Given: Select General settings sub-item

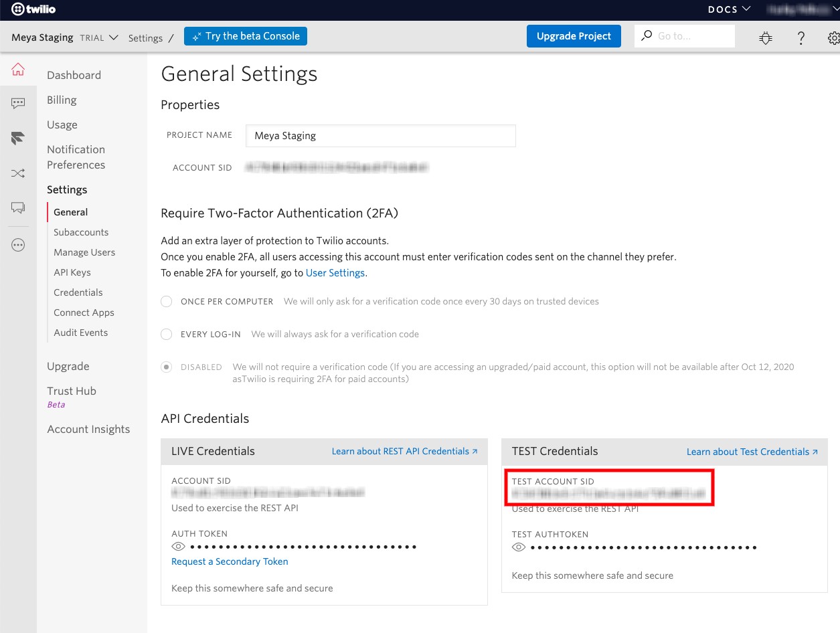Looking at the screenshot, I should [70, 212].
